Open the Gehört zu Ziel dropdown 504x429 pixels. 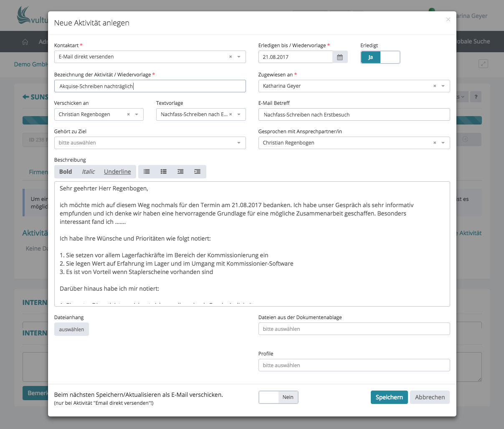pos(150,143)
